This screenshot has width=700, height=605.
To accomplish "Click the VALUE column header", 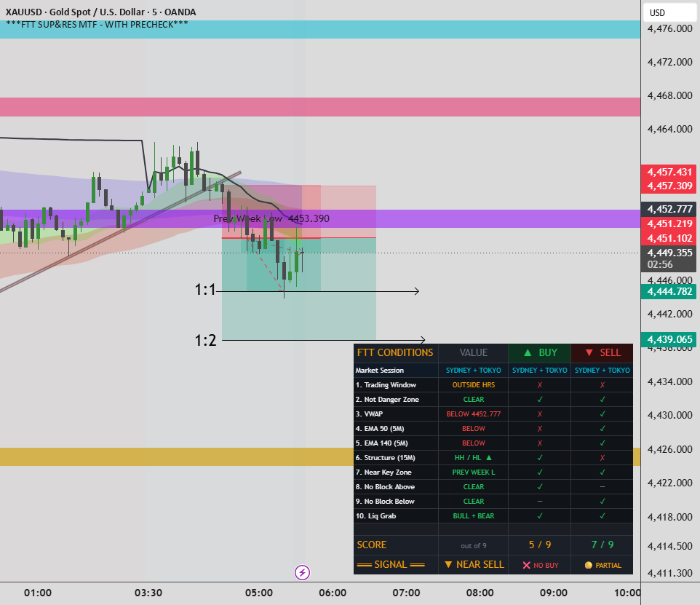I will (473, 352).
